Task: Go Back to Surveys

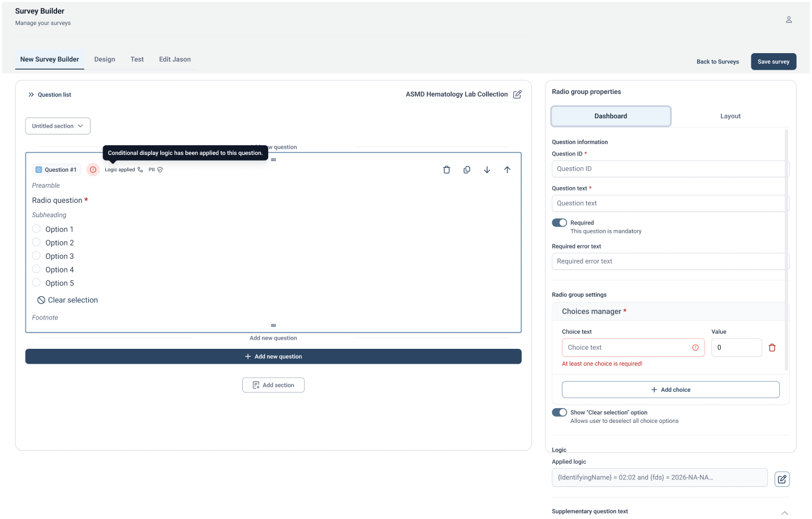Action: click(718, 62)
